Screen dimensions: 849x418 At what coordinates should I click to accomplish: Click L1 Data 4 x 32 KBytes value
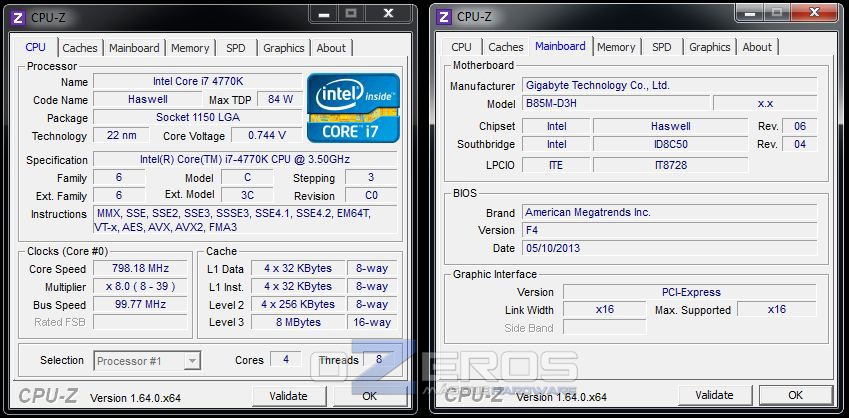[298, 268]
